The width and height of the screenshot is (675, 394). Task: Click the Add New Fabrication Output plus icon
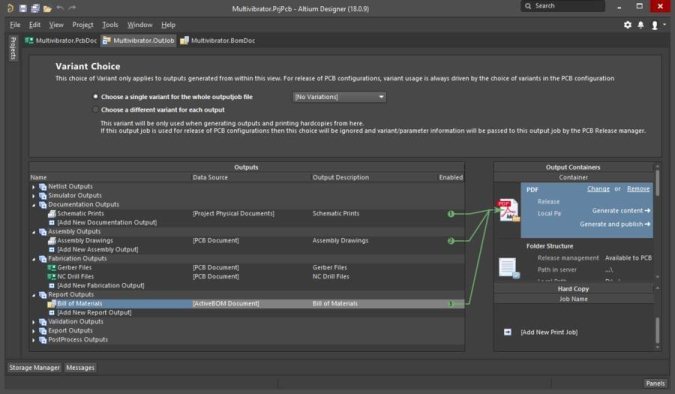[52, 286]
